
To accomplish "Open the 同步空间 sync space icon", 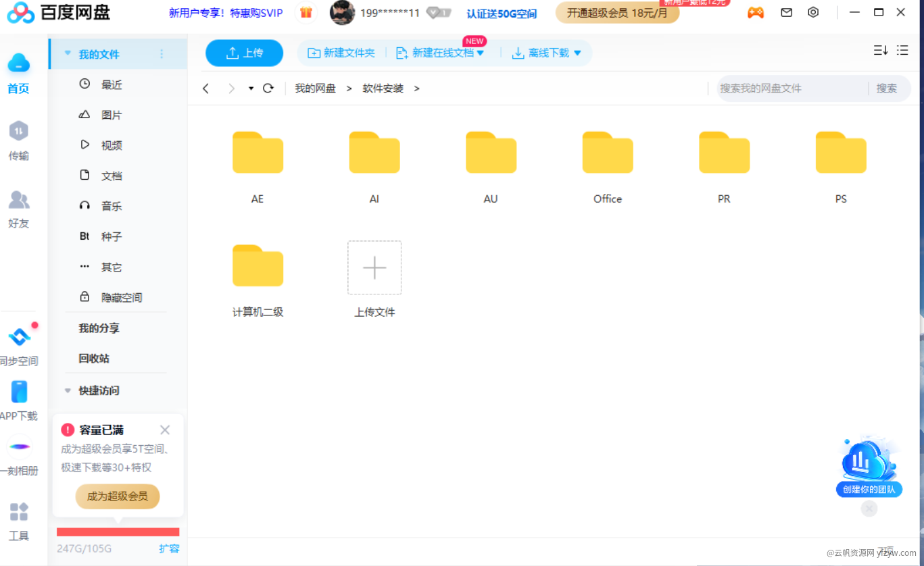I will (19, 336).
